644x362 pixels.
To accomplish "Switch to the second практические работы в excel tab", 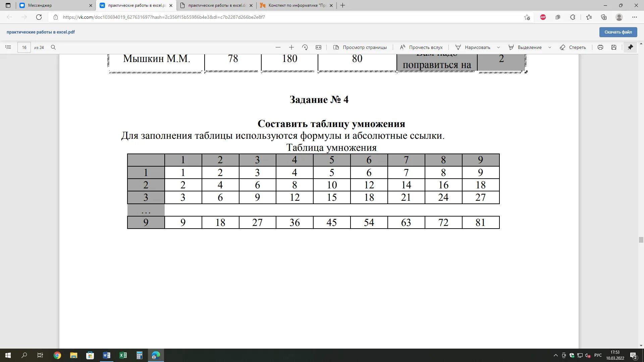I will point(216,5).
